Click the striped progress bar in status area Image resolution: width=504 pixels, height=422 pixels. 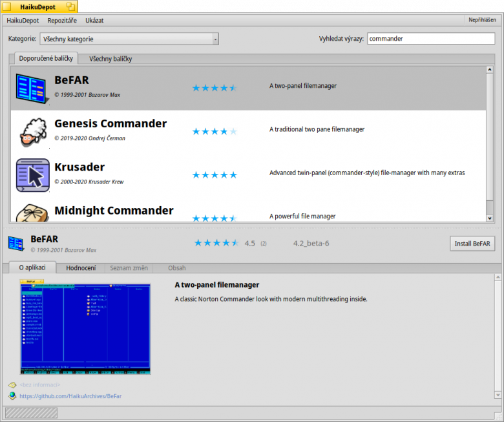point(31,413)
